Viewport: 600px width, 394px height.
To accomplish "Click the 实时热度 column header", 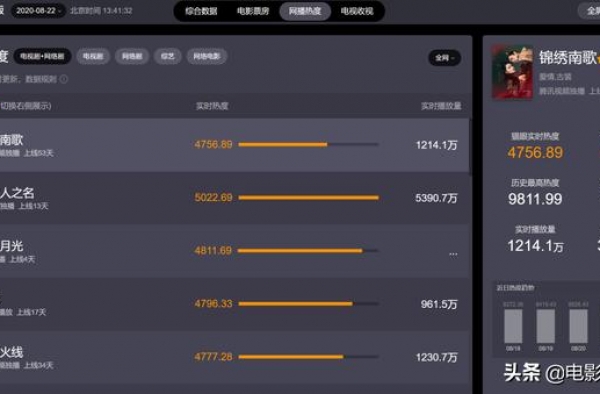I will tap(212, 106).
